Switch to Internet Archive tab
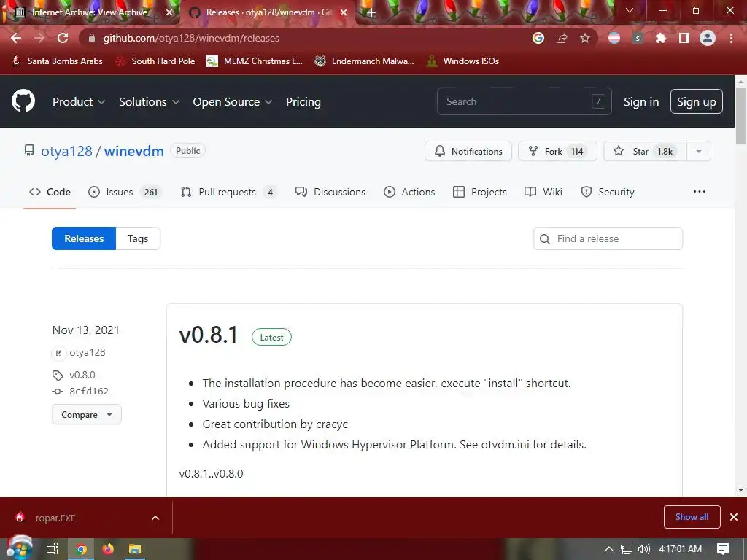 pos(90,12)
